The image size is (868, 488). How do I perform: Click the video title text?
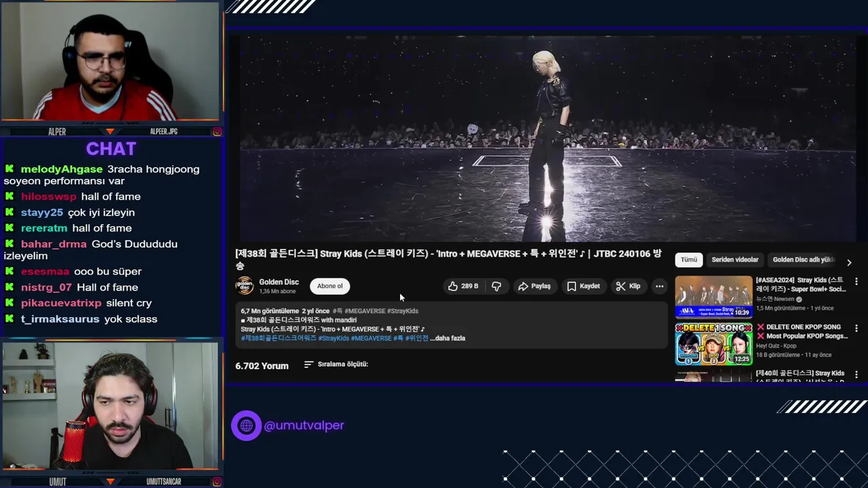pyautogui.click(x=448, y=259)
